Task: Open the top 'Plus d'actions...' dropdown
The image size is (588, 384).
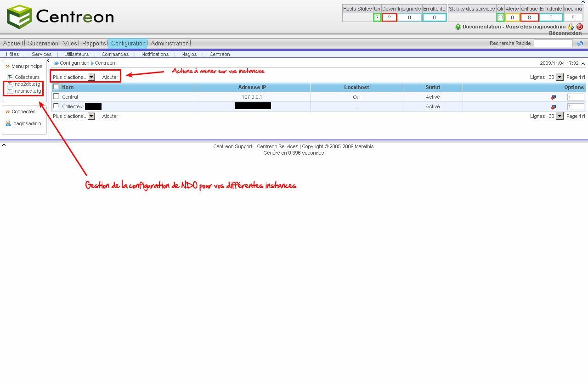Action: pyautogui.click(x=91, y=77)
